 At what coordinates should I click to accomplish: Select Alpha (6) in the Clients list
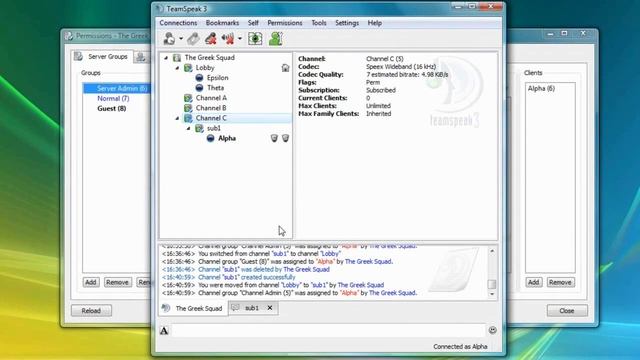[541, 88]
